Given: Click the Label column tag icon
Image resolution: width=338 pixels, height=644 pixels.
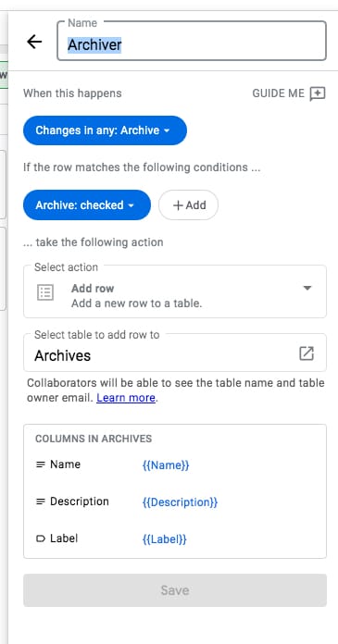Looking at the screenshot, I should pos(41,539).
